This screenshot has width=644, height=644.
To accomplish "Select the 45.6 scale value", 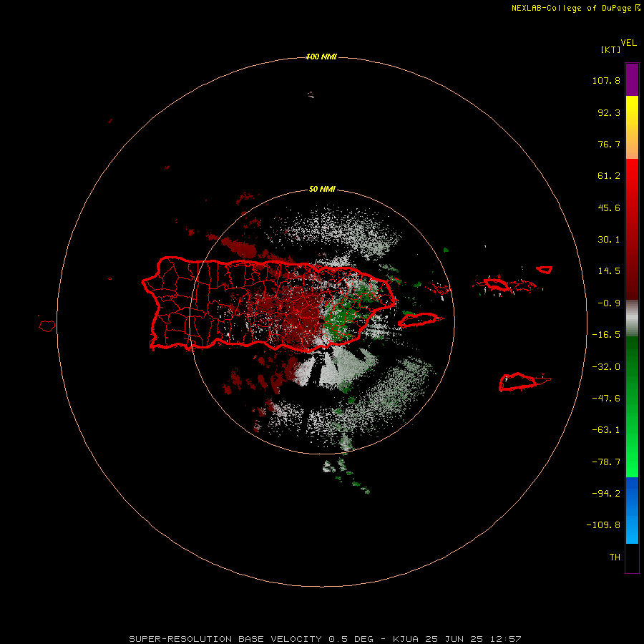I will coord(609,208).
